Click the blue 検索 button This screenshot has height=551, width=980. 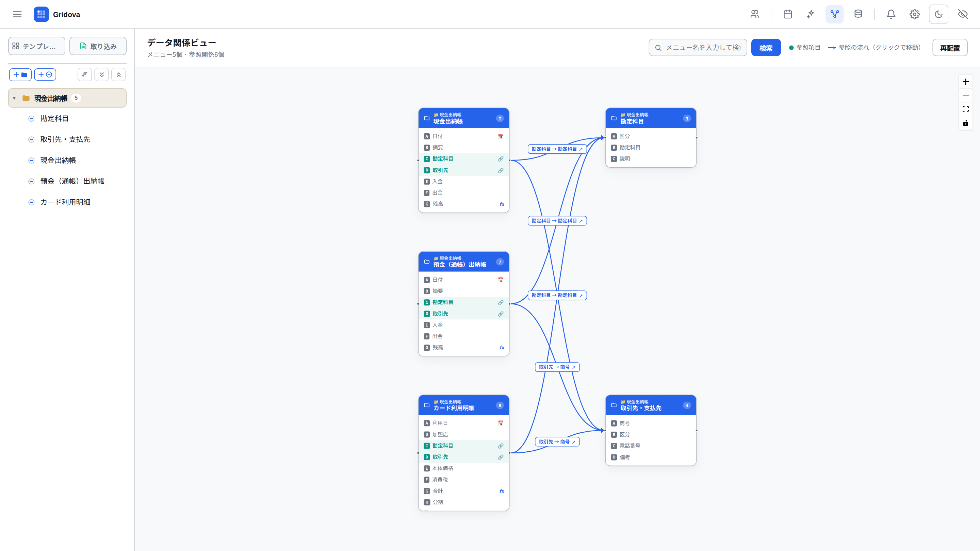tap(766, 48)
